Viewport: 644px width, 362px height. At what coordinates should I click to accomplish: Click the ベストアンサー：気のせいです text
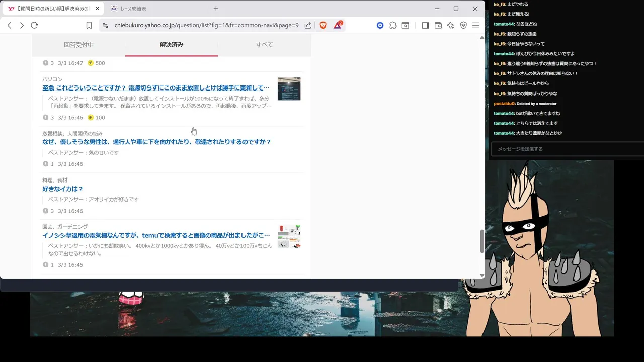(84, 153)
